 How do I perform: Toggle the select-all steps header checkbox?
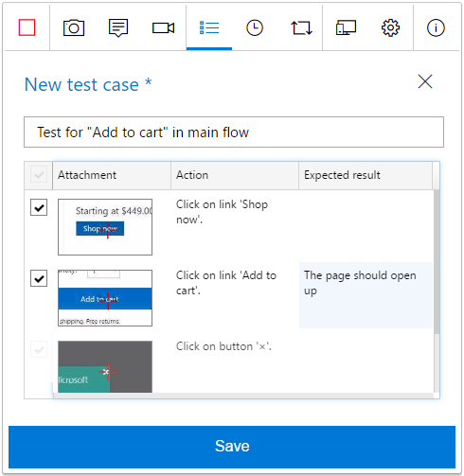pos(39,174)
